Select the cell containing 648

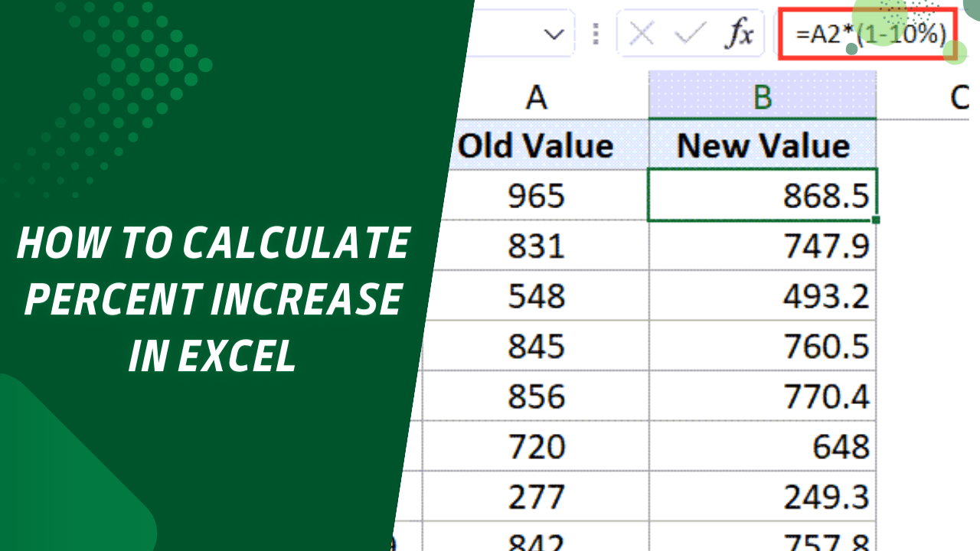(763, 445)
